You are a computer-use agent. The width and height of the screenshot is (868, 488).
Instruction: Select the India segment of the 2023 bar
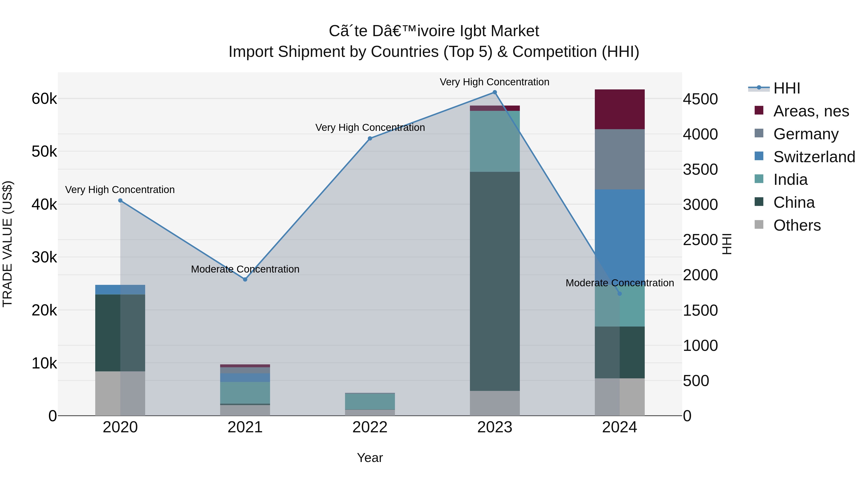pos(495,141)
